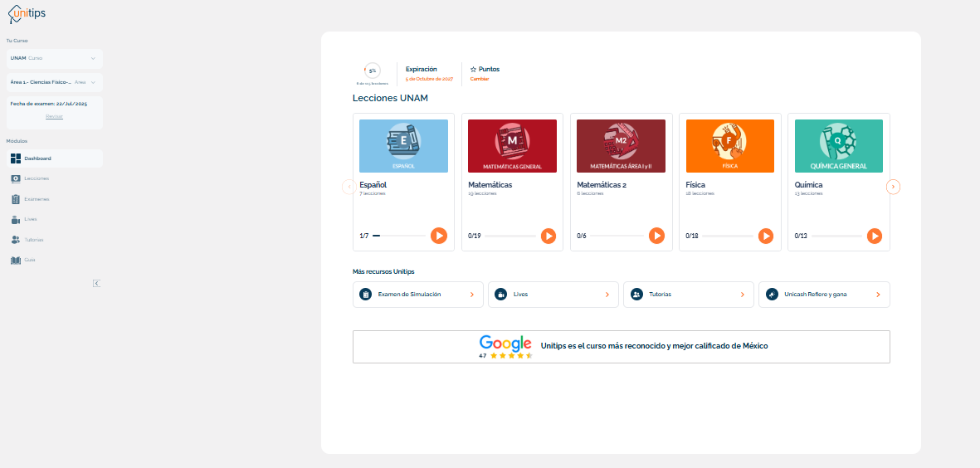
Task: Click the Lives camera icon in resources
Action: coord(500,295)
